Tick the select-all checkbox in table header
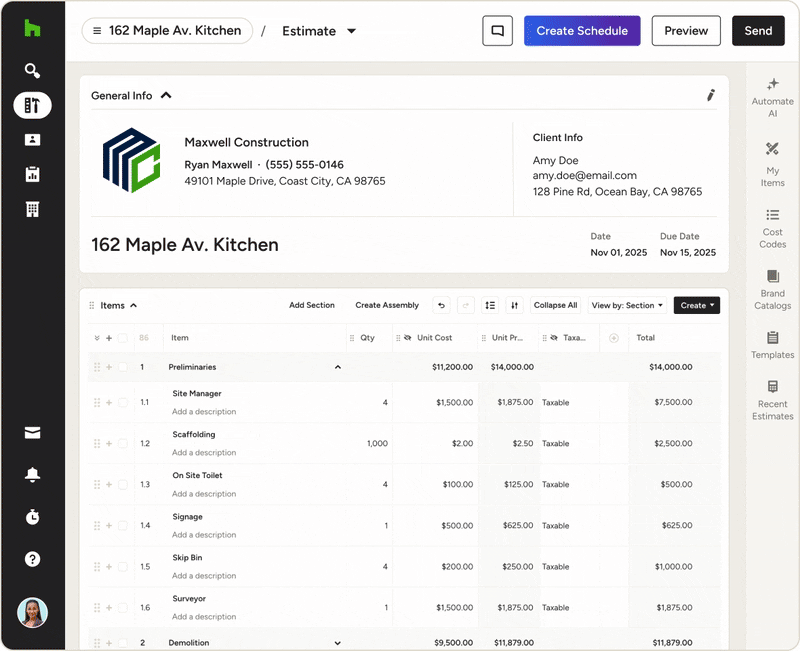Image resolution: width=800 pixels, height=651 pixels. click(x=123, y=338)
